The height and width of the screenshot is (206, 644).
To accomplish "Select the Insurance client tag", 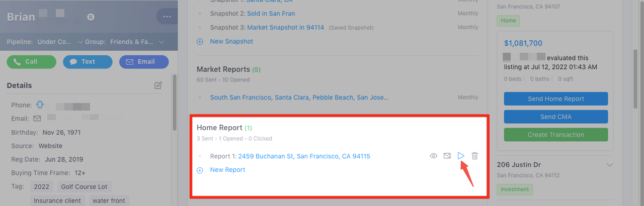I will pos(57,200).
